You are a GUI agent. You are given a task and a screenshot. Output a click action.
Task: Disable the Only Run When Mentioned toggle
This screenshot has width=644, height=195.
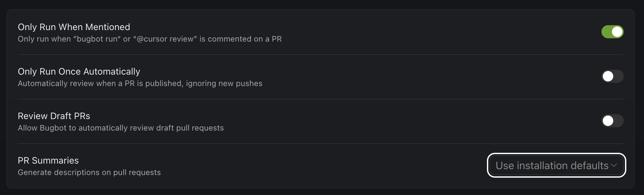(x=612, y=32)
